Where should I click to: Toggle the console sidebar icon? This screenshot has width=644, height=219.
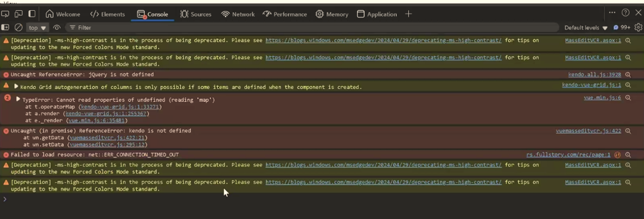point(5,27)
